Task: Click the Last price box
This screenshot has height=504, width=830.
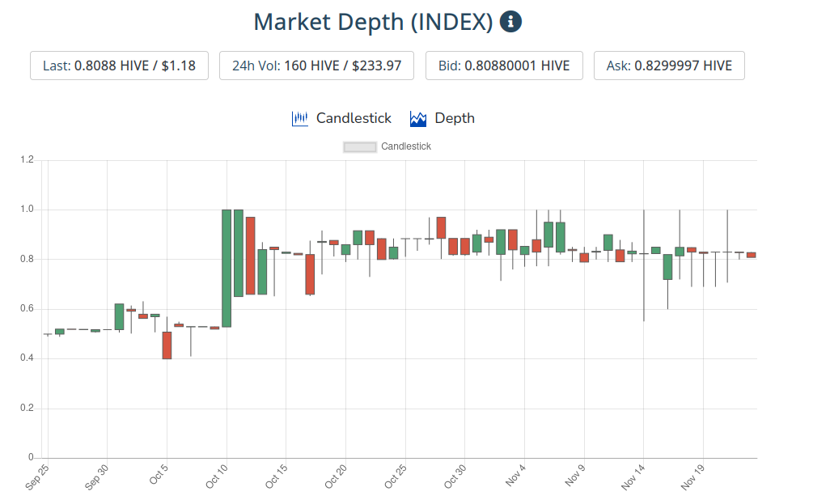Action: pos(119,66)
